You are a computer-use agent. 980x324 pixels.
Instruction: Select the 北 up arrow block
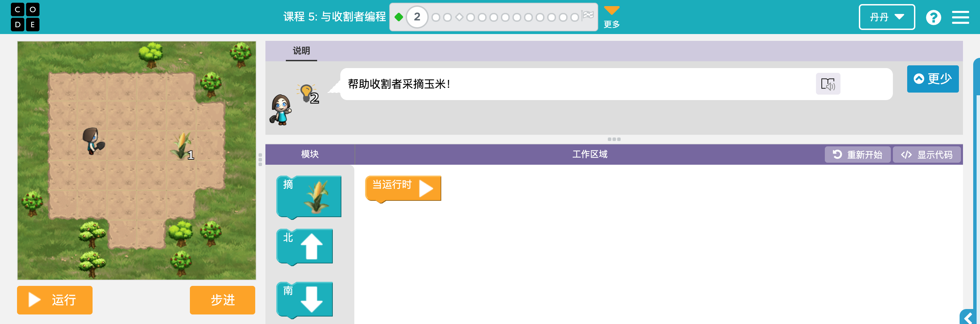coord(304,247)
